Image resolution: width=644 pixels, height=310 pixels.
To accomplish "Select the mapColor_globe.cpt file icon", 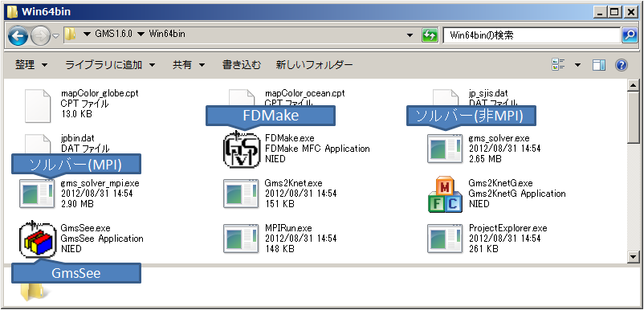I will (38, 105).
